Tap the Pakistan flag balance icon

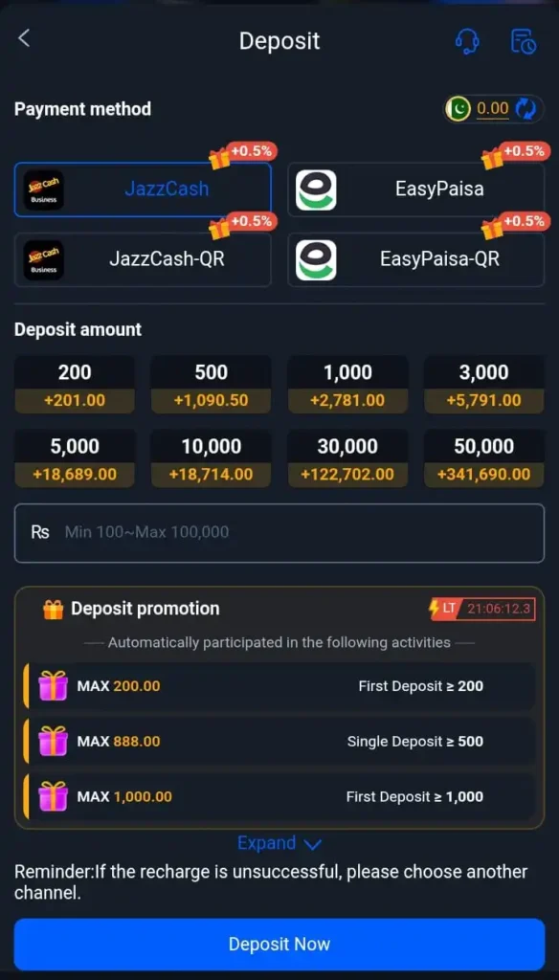tap(458, 109)
